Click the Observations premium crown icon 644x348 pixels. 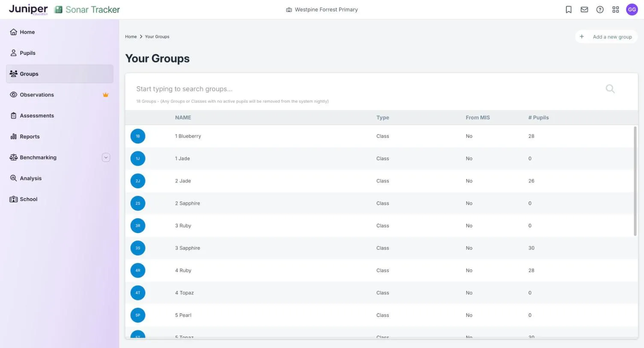(x=106, y=95)
